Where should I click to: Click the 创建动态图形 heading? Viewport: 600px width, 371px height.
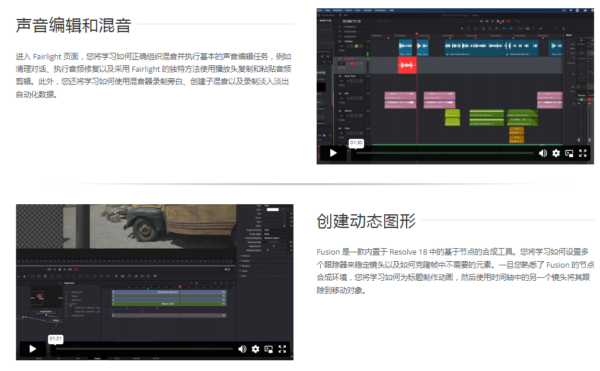pyautogui.click(x=366, y=221)
